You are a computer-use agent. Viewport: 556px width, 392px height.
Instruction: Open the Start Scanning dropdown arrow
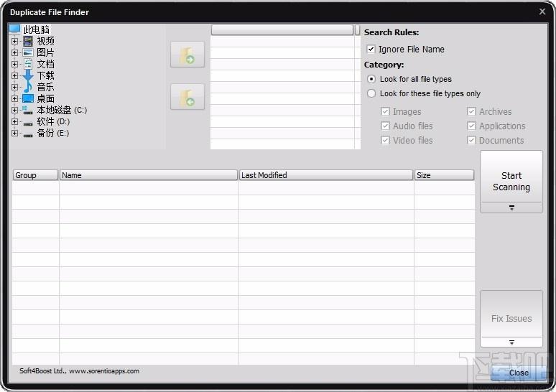pyautogui.click(x=511, y=207)
